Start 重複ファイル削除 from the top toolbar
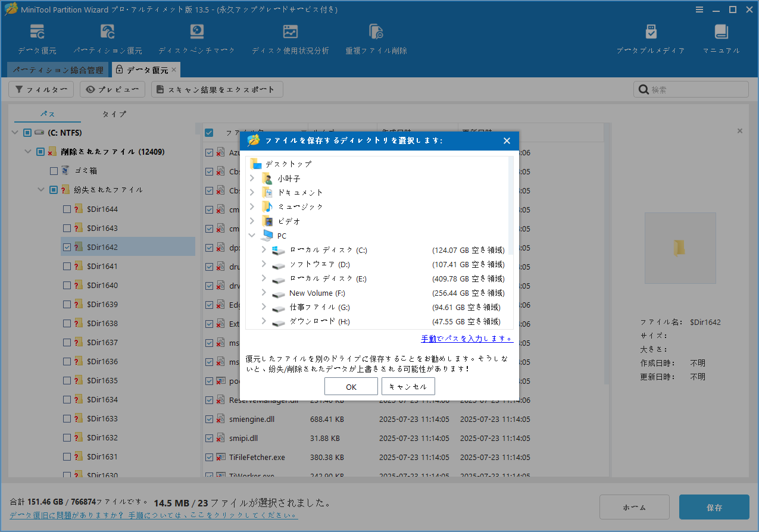759x532 pixels. 376,37
